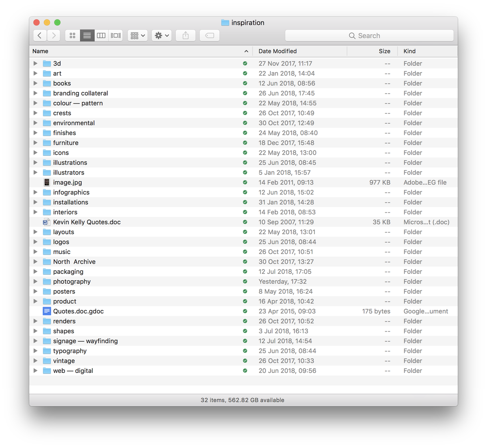Select the illustrations folder icon
The width and height of the screenshot is (487, 448).
click(x=47, y=163)
